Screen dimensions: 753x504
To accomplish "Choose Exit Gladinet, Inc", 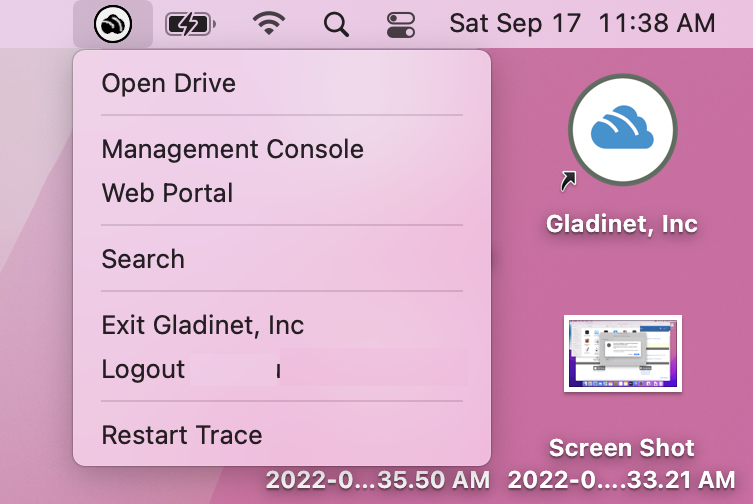I will (x=202, y=326).
